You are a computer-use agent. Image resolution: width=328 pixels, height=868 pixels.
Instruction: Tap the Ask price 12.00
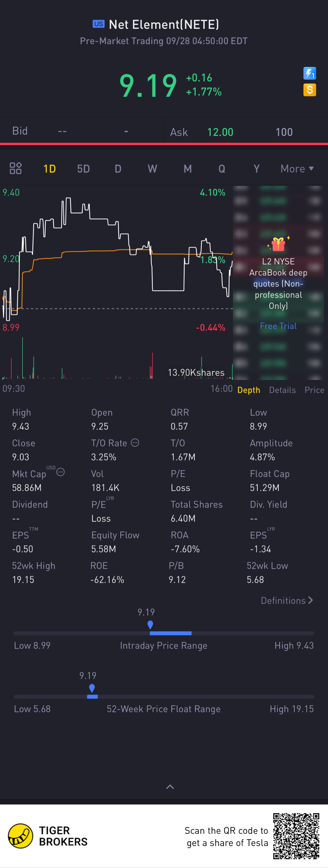point(220,132)
